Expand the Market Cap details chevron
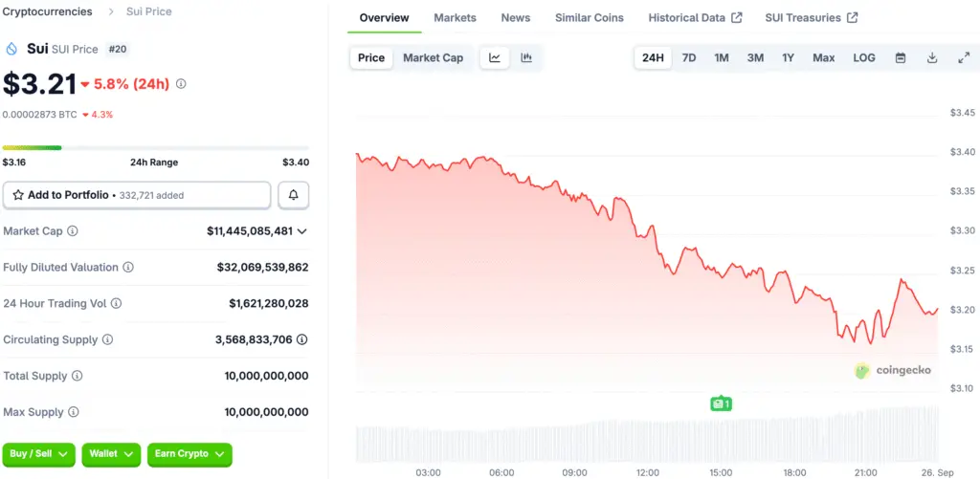Viewport: 980px width, 479px height. coord(302,231)
